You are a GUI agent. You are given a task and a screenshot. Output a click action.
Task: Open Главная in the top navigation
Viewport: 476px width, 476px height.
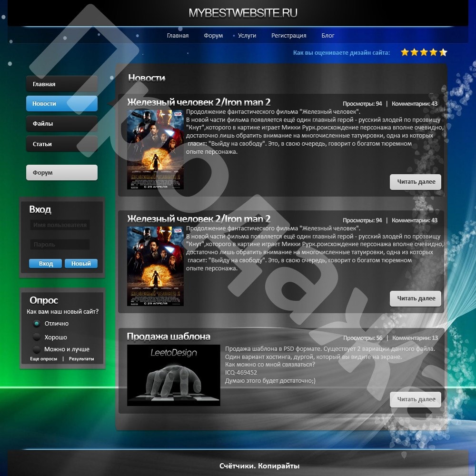(x=178, y=36)
